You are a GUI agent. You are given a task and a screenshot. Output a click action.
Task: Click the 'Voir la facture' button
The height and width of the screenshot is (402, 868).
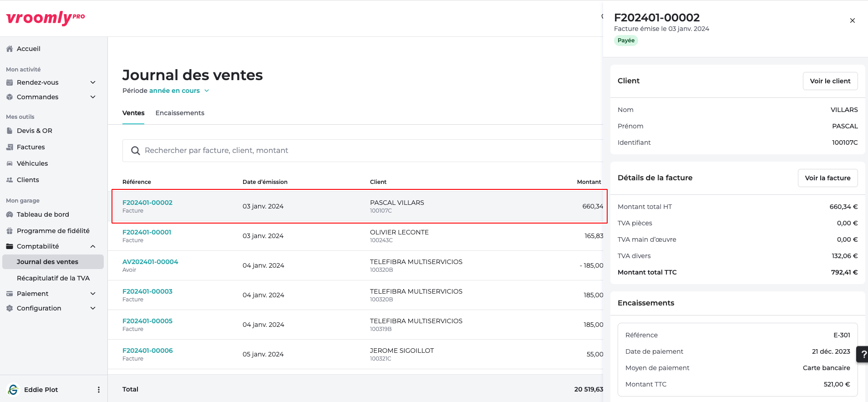point(827,178)
